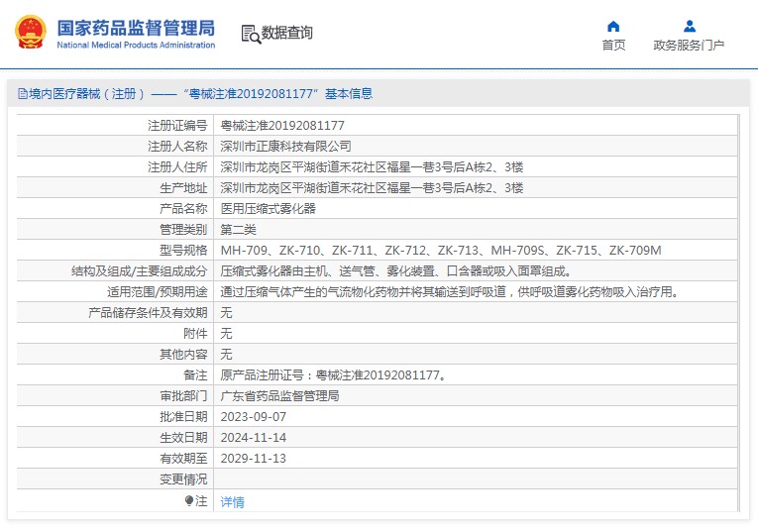The height and width of the screenshot is (532, 758).
Task: Click the 生产地址 address value
Action: click(x=372, y=188)
